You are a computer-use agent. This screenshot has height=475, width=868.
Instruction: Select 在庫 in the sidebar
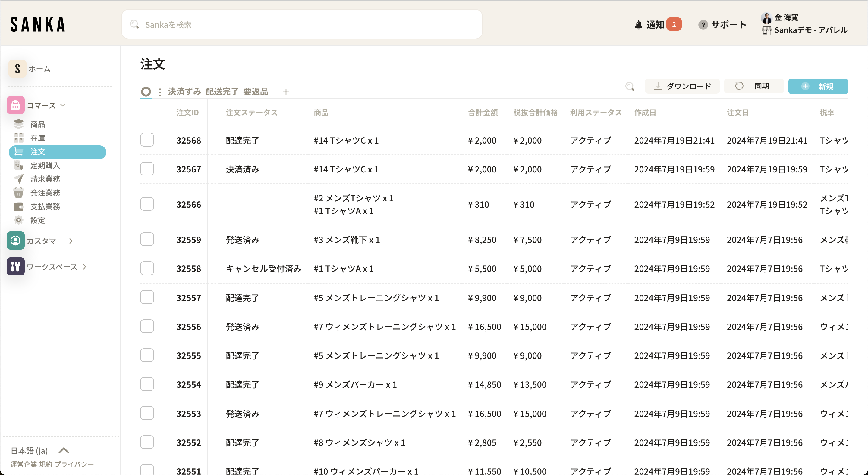click(37, 138)
